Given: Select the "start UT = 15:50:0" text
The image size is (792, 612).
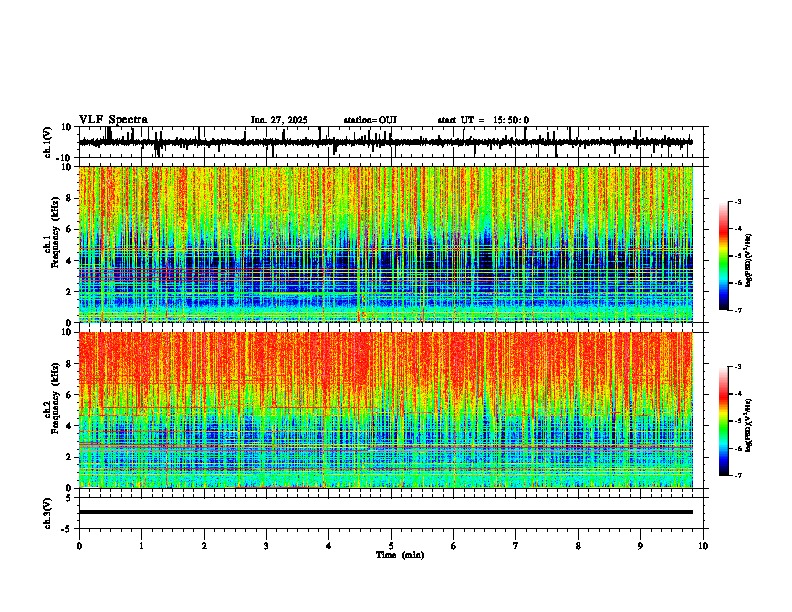Looking at the screenshot, I should 483,120.
